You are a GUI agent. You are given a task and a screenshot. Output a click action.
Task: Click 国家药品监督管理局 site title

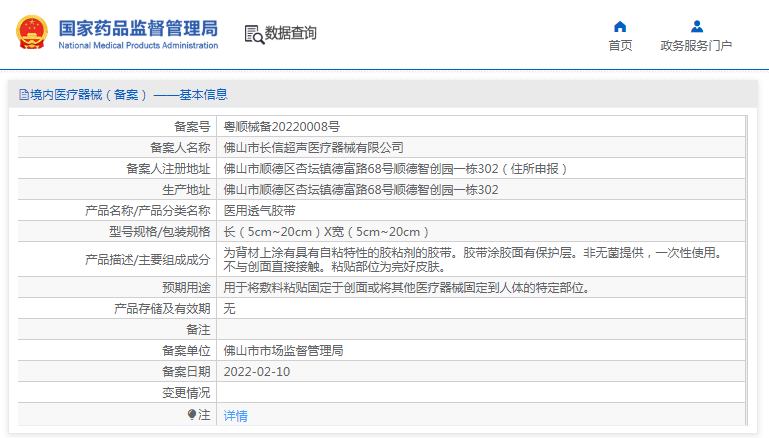pyautogui.click(x=138, y=28)
